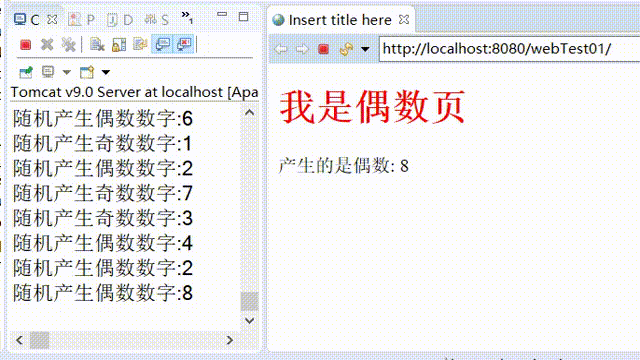Click console scrollbar up arrow
Image resolution: width=640 pixels, height=360 pixels.
[x=249, y=113]
